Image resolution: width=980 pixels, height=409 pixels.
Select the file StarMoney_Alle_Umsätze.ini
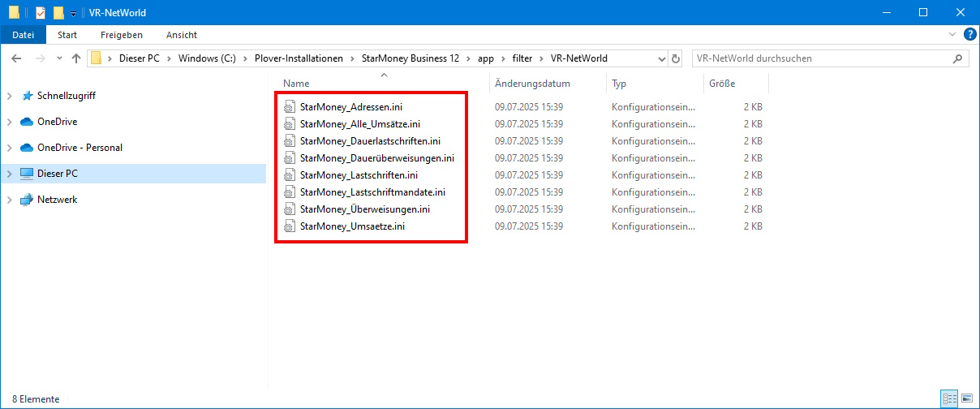pyautogui.click(x=360, y=124)
